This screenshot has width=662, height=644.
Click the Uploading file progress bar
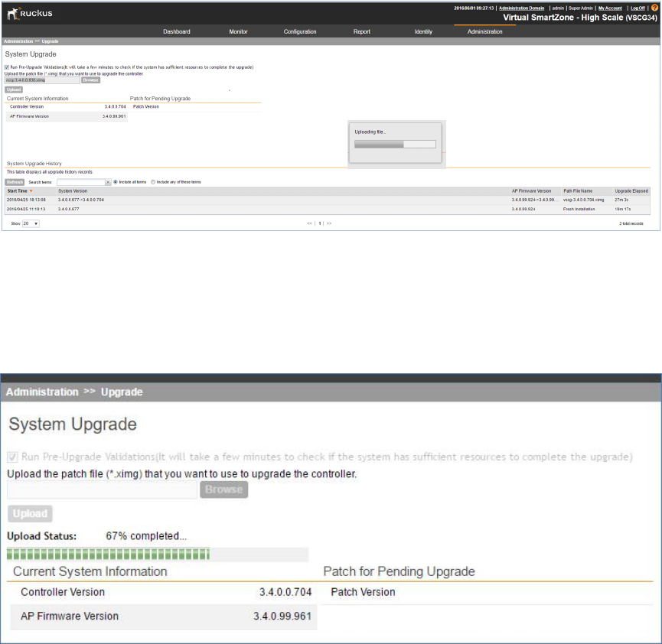[x=395, y=145]
